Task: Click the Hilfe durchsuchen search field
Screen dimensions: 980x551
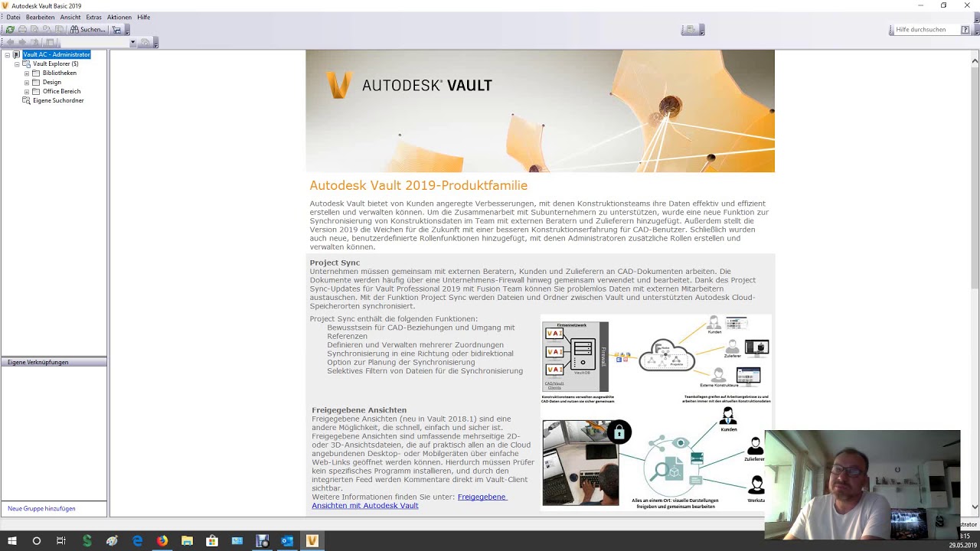Action: tap(926, 30)
